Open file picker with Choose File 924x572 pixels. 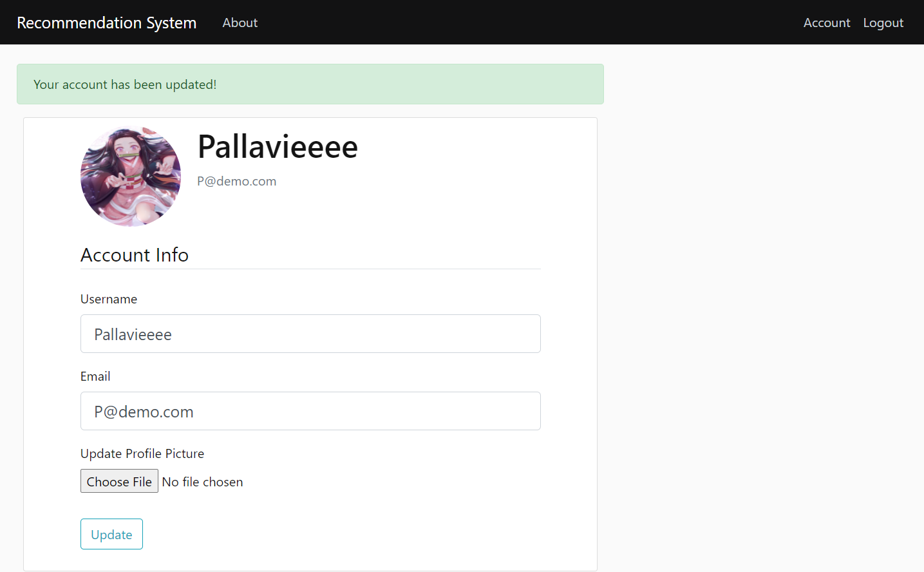coord(119,481)
